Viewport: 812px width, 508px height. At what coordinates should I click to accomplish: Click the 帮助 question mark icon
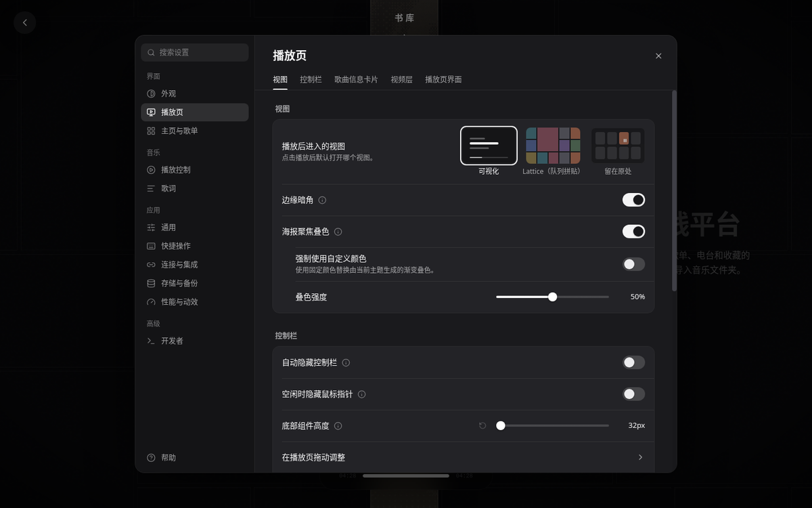point(151,458)
